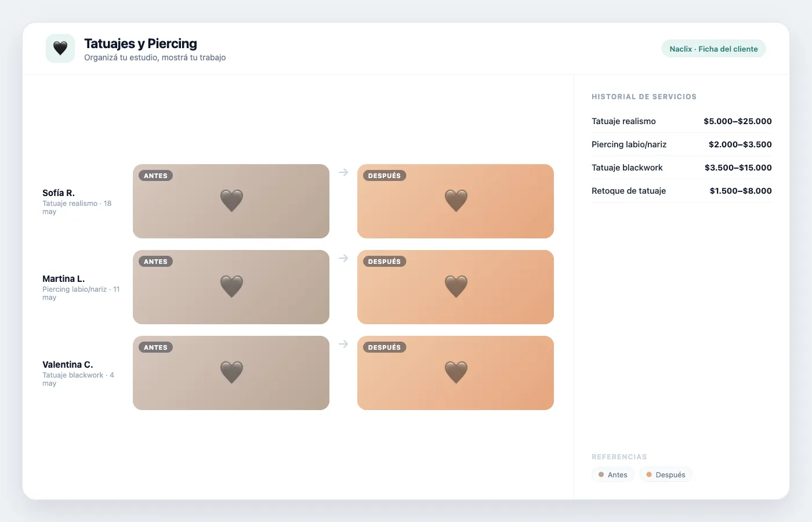The height and width of the screenshot is (522, 812).
Task: Click the arrow icon in Valentina C.'s row
Action: coord(343,344)
